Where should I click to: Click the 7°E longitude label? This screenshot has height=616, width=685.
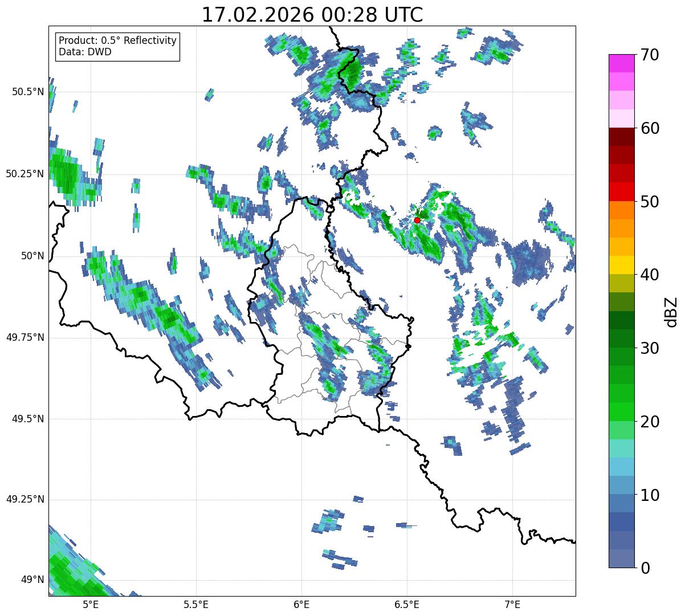click(512, 605)
